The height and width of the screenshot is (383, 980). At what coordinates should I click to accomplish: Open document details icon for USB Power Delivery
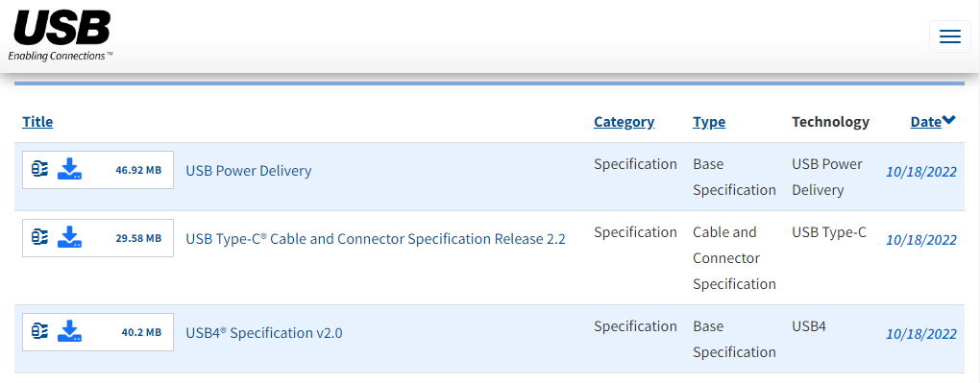[x=40, y=169]
